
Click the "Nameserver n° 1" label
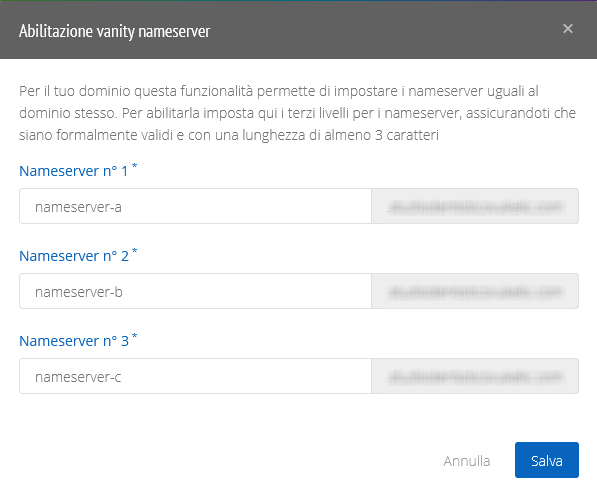click(x=74, y=171)
